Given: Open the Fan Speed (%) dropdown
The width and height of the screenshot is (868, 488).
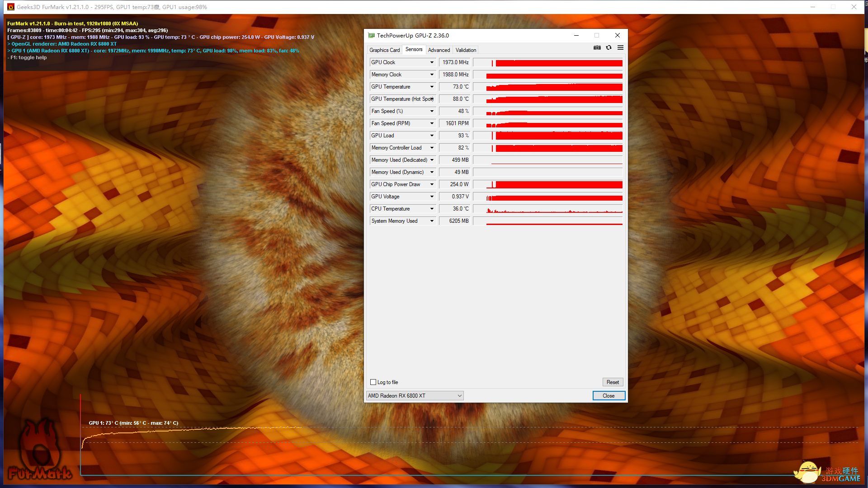Looking at the screenshot, I should [x=432, y=111].
